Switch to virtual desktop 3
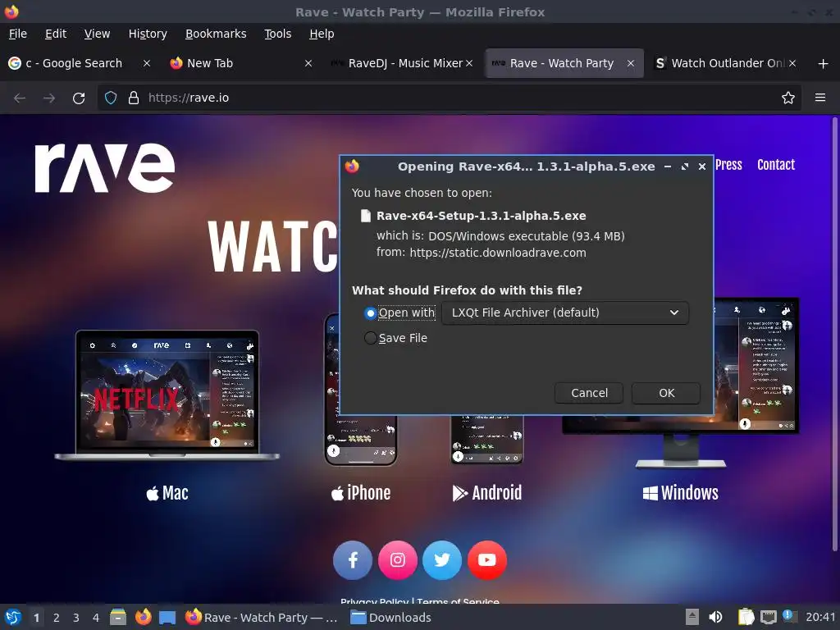840x630 pixels. pyautogui.click(x=75, y=618)
